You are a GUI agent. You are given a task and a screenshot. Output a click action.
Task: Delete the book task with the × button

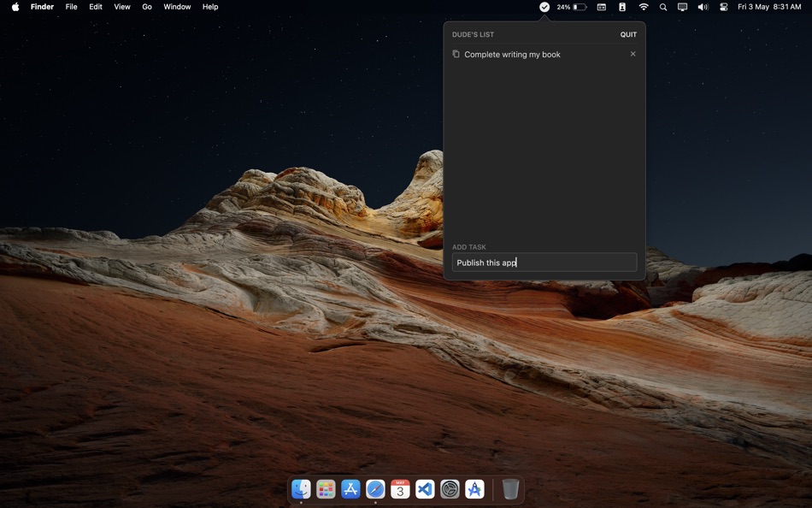633,54
